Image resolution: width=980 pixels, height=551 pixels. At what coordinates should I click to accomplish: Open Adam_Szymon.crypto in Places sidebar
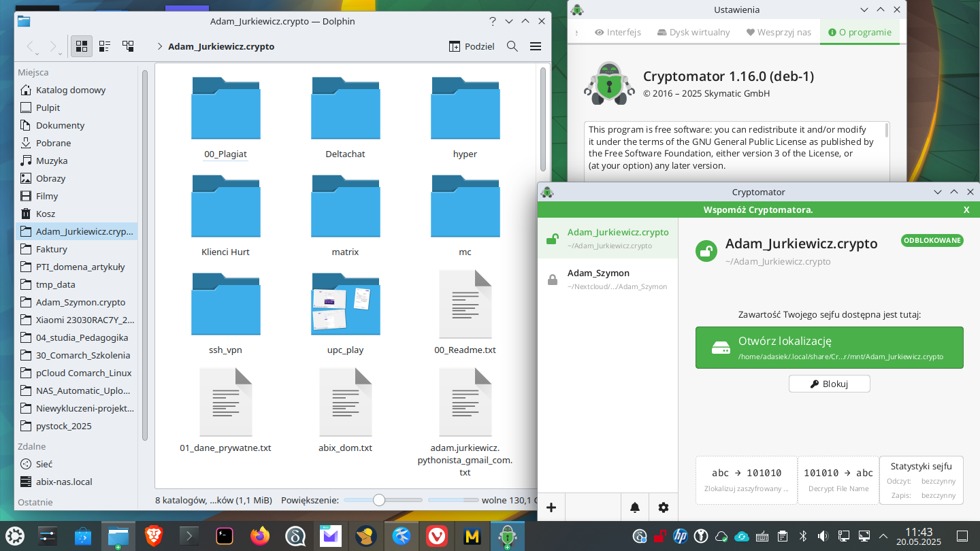[80, 302]
